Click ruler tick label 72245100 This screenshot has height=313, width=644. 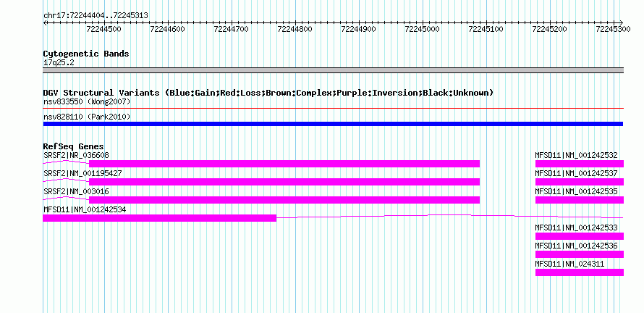coord(486,29)
